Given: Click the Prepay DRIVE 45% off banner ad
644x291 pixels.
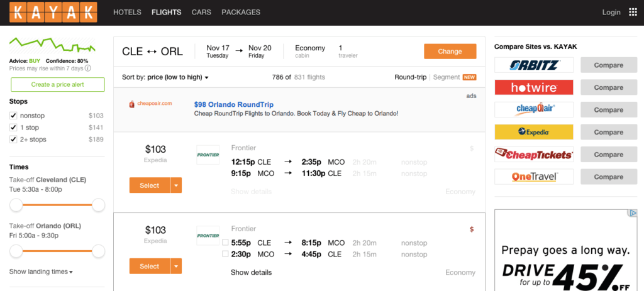Looking at the screenshot, I should pyautogui.click(x=566, y=250).
